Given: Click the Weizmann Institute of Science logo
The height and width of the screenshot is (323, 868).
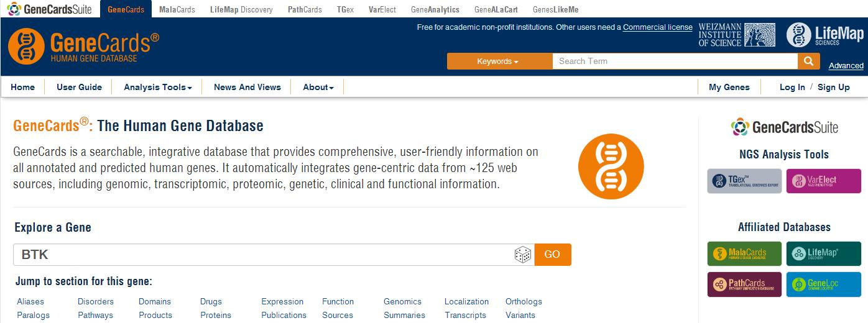Looking at the screenshot, I should [736, 35].
